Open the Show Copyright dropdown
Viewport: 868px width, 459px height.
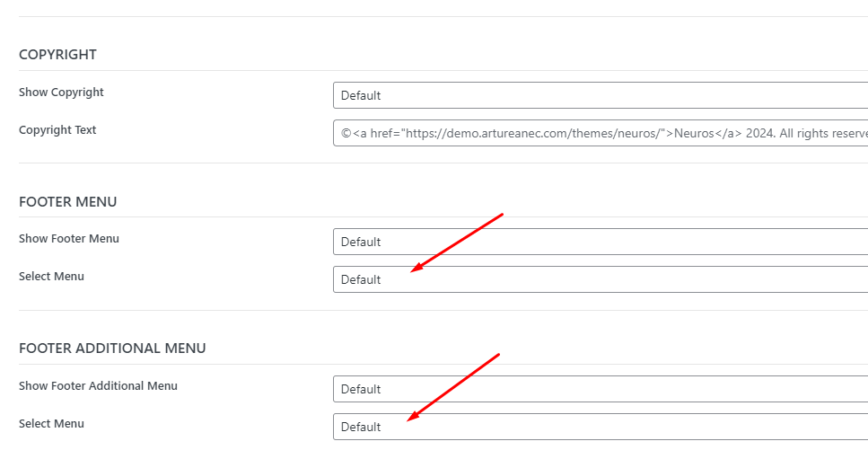click(601, 95)
